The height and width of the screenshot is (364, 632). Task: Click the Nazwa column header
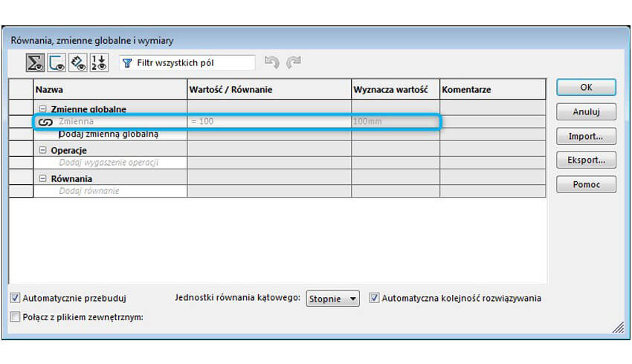[x=111, y=89]
